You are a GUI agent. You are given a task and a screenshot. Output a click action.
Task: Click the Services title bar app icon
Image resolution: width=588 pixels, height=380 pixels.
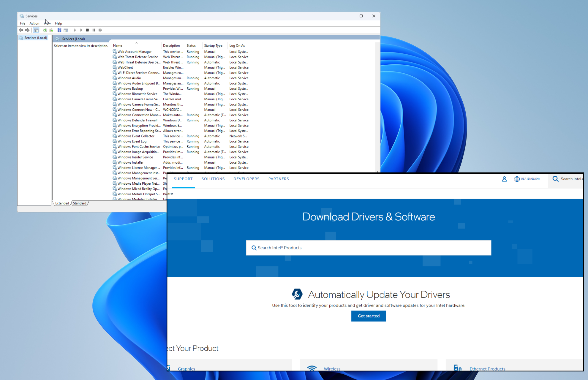[x=22, y=16]
